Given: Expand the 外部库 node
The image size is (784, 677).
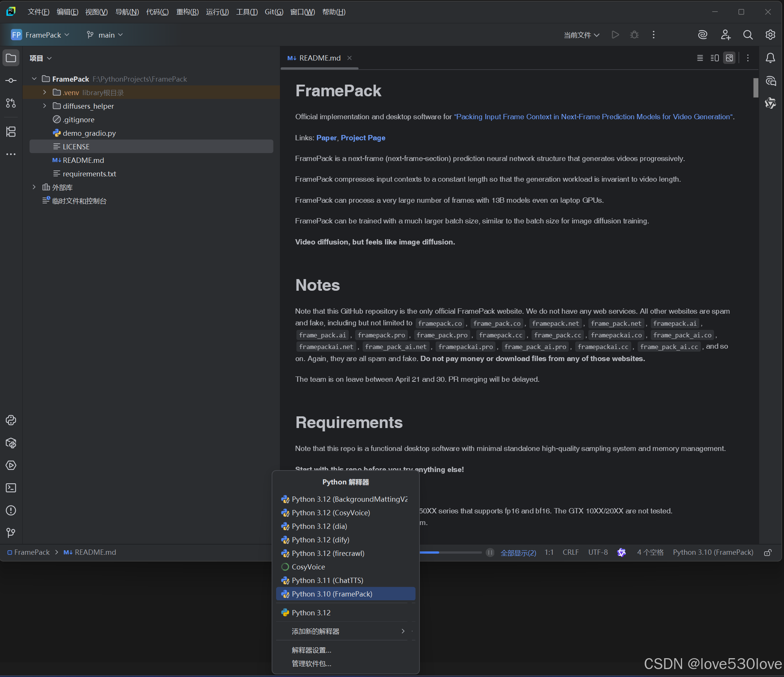Looking at the screenshot, I should [34, 187].
